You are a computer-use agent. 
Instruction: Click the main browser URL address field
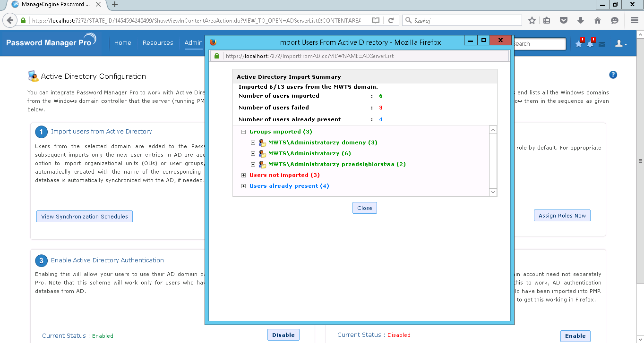pyautogui.click(x=196, y=20)
